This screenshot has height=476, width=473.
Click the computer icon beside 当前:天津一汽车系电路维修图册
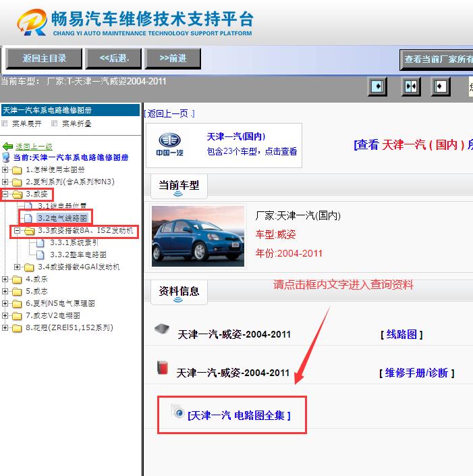click(x=6, y=157)
